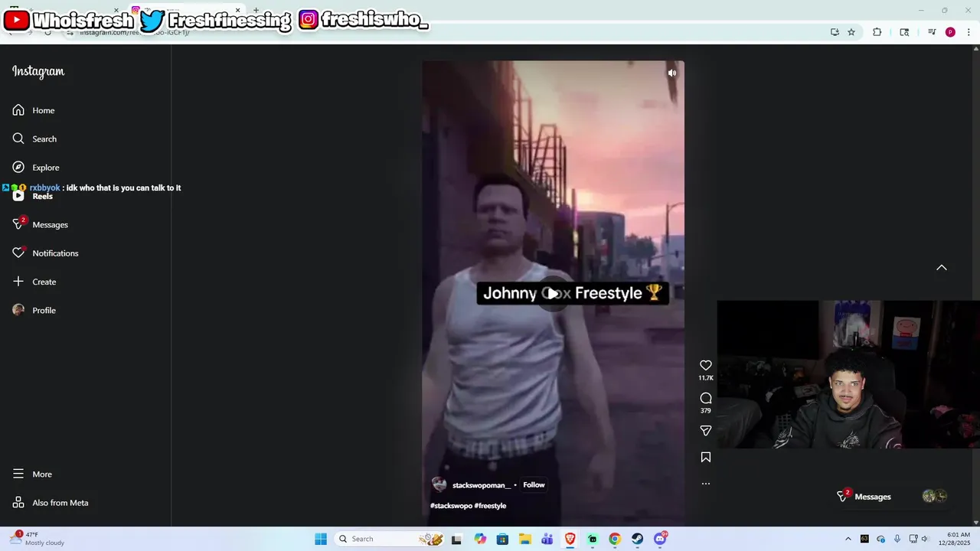The width and height of the screenshot is (980, 551).
Task: Open the Chrome three-dot menu
Action: [969, 32]
